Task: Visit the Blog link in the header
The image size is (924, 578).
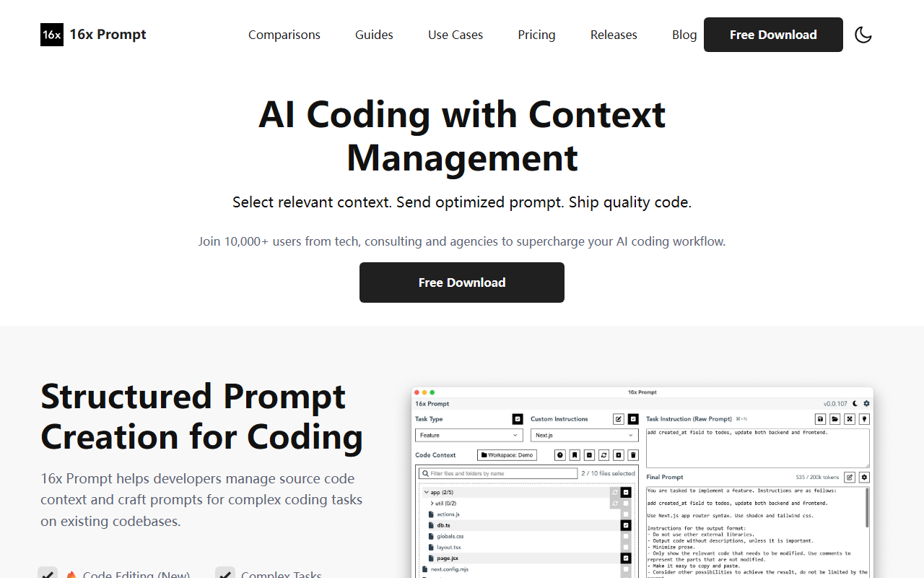Action: 684,35
